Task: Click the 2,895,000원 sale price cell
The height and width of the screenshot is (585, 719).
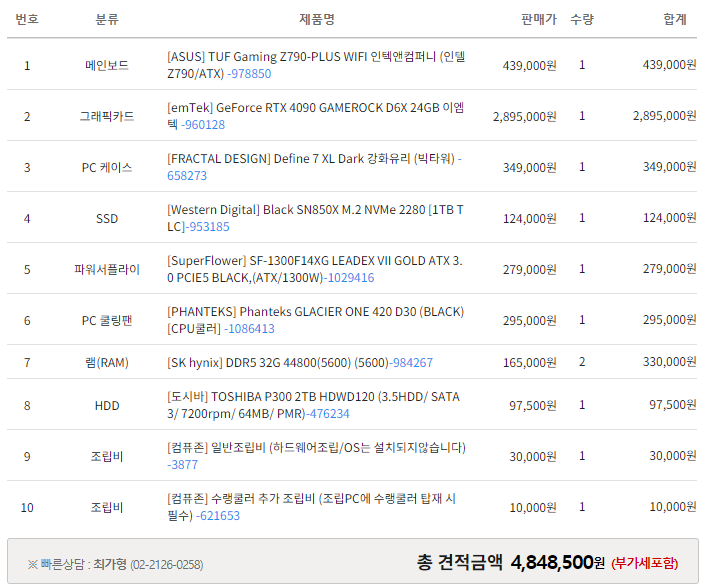Action: [x=525, y=116]
